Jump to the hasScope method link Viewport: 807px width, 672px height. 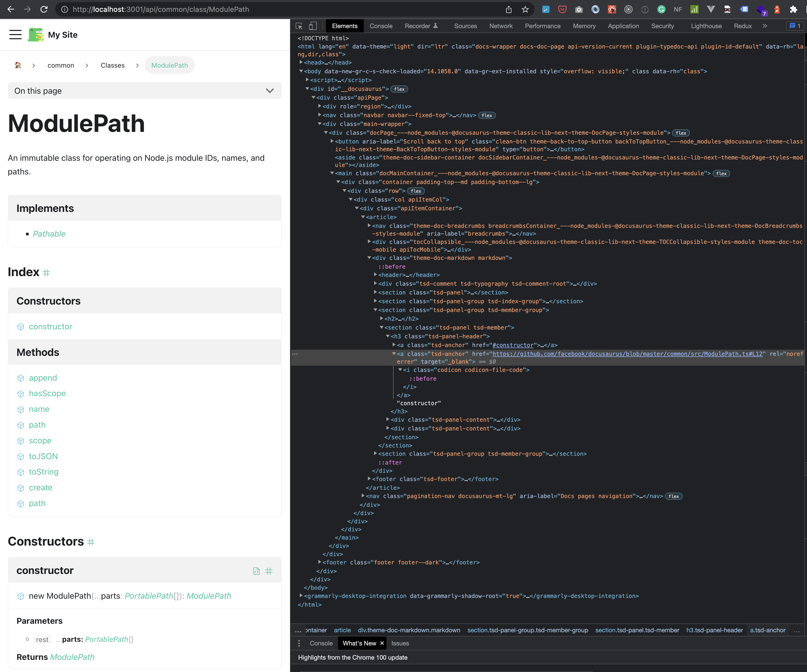47,393
